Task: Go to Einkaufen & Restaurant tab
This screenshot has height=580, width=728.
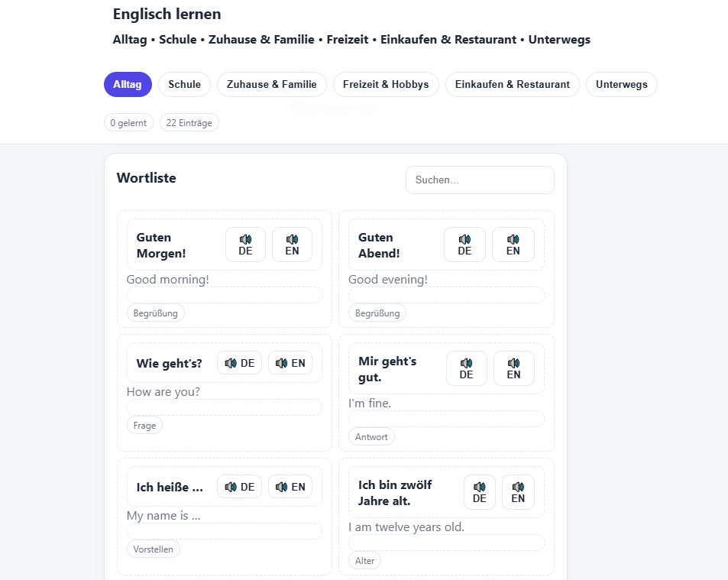Action: [512, 85]
